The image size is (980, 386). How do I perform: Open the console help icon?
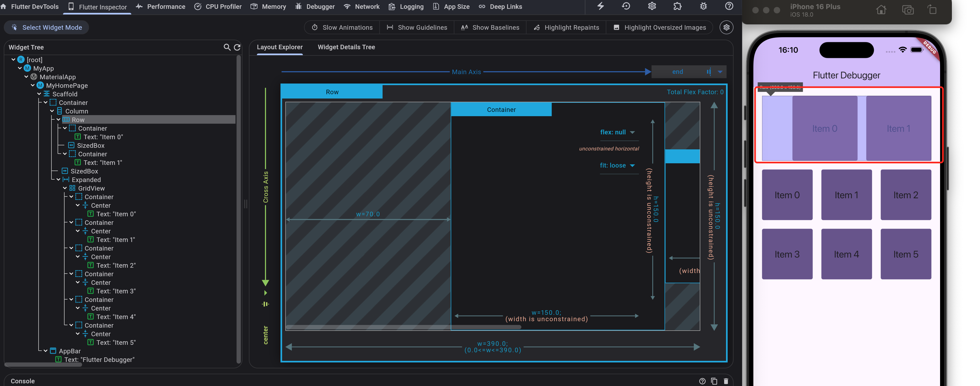[x=702, y=381]
